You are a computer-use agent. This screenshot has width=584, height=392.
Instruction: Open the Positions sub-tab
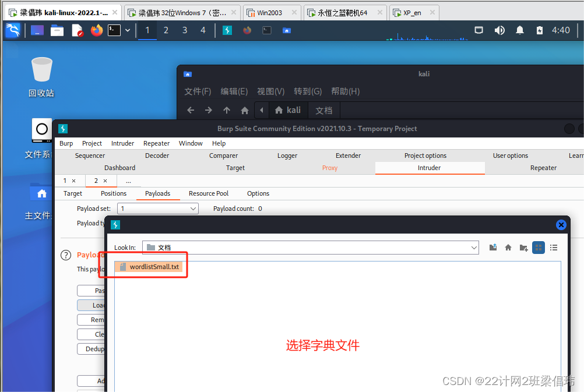(x=114, y=193)
